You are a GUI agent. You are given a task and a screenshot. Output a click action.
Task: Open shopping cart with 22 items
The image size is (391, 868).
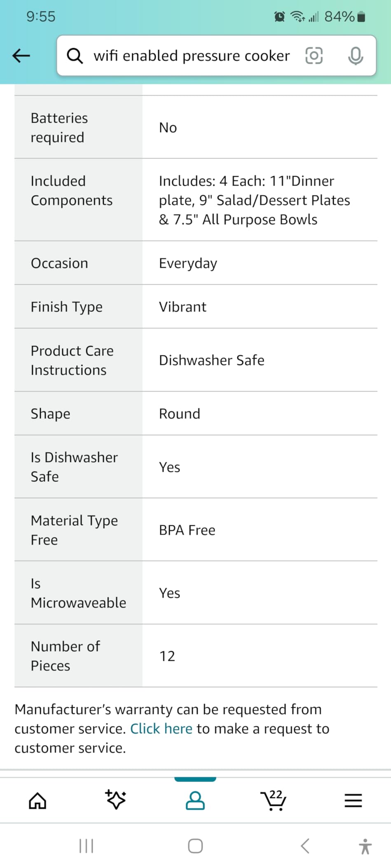click(x=274, y=800)
